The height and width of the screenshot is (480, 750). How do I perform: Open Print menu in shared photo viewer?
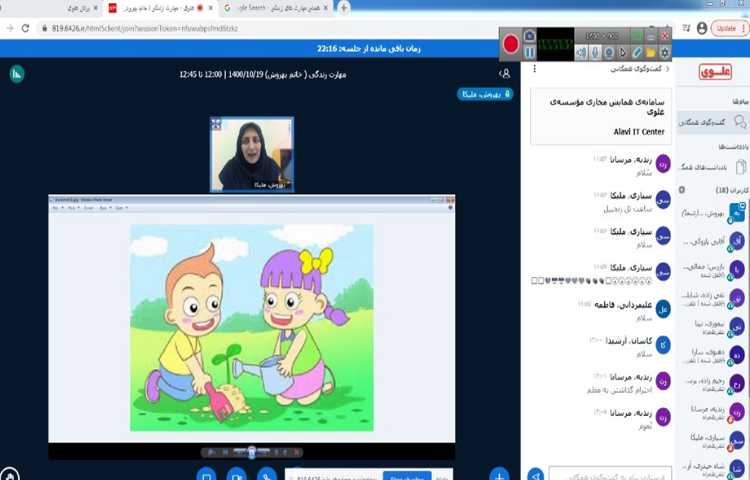73,208
